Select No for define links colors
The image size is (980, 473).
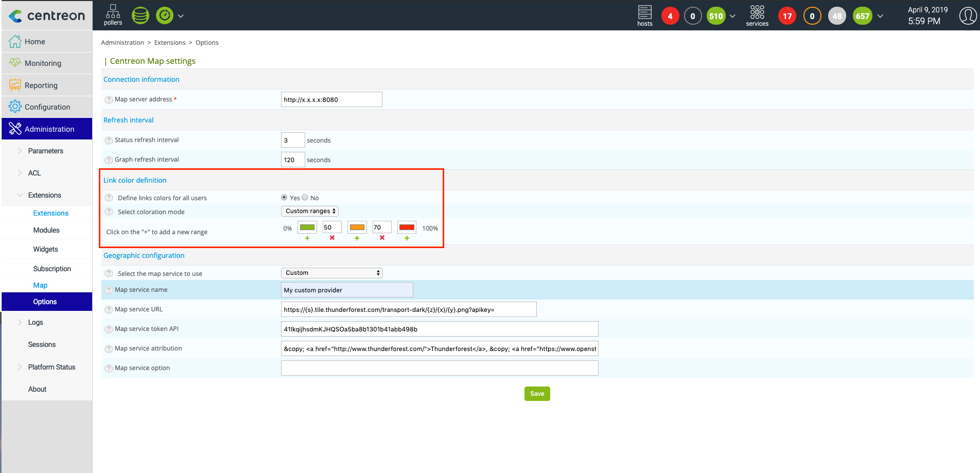pos(305,198)
